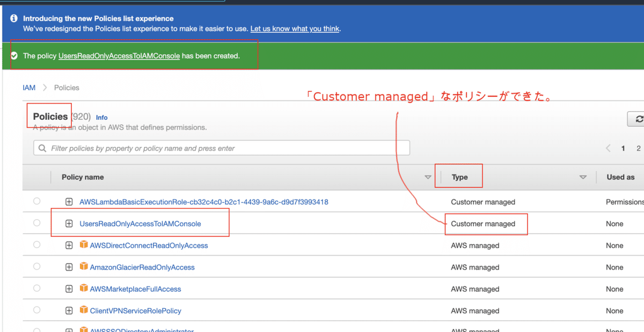Viewport: 644px width, 332px height.
Task: Click the Used as column header
Action: coord(620,177)
